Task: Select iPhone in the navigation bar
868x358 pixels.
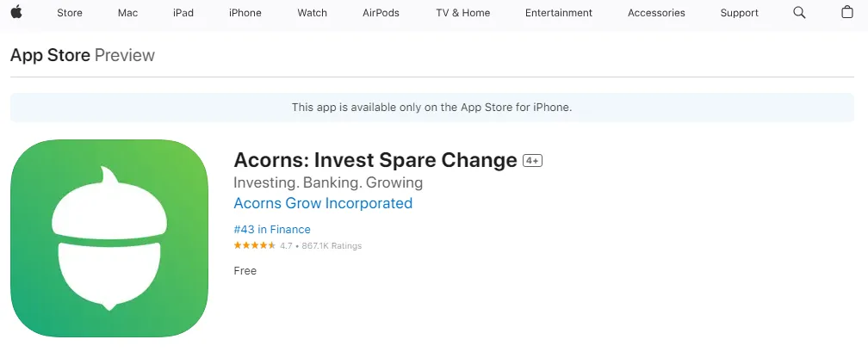Action: point(245,13)
